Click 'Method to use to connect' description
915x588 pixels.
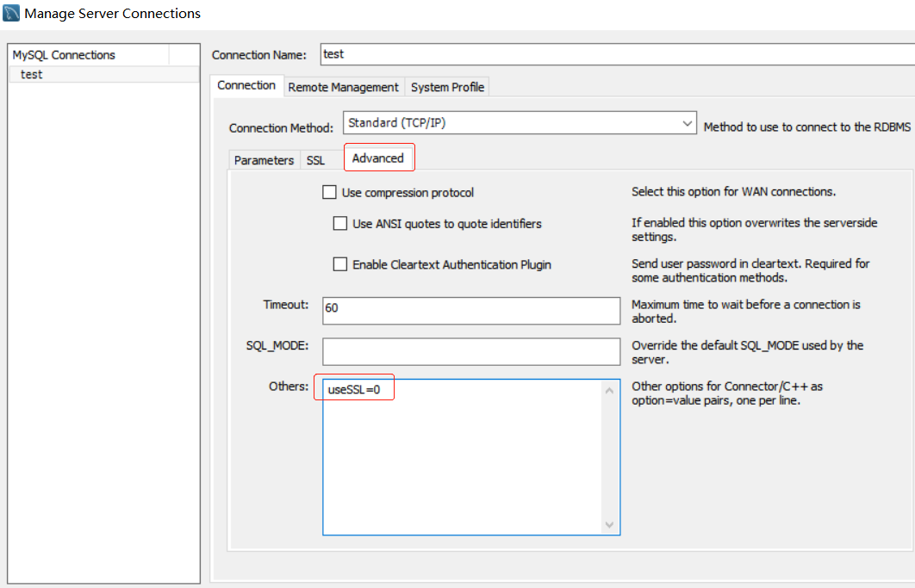point(807,127)
